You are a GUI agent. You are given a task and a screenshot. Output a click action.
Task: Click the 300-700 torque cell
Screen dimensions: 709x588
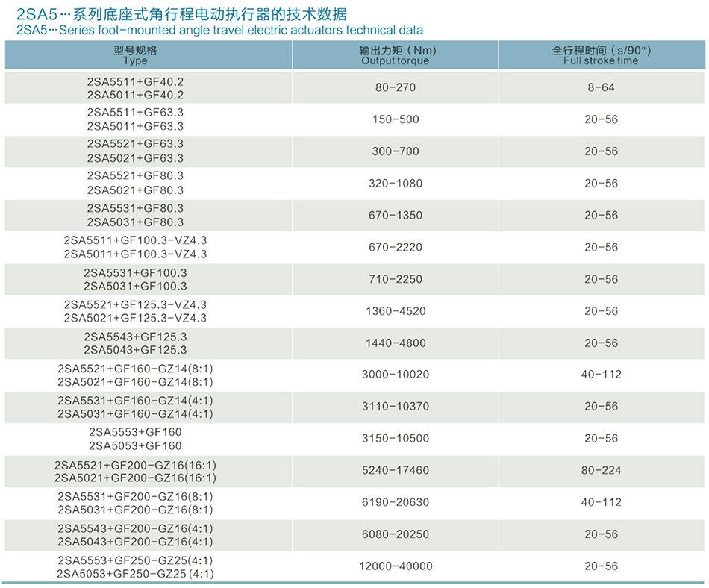tap(396, 151)
